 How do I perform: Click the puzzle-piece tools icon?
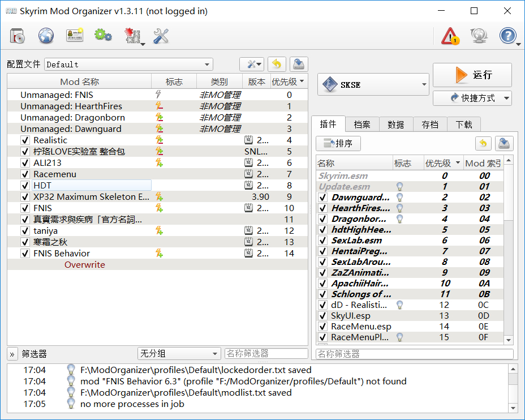pos(133,36)
